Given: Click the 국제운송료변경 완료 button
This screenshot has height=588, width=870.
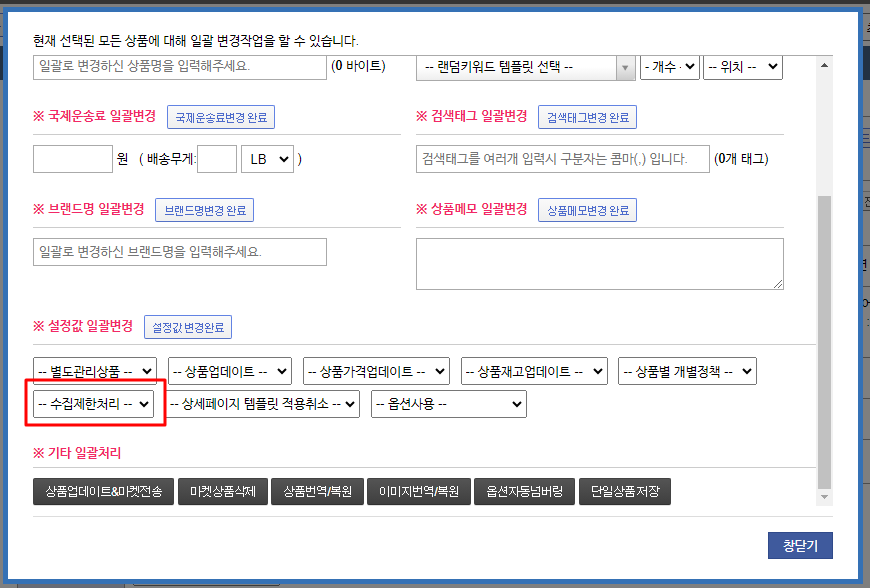Looking at the screenshot, I should click(221, 117).
